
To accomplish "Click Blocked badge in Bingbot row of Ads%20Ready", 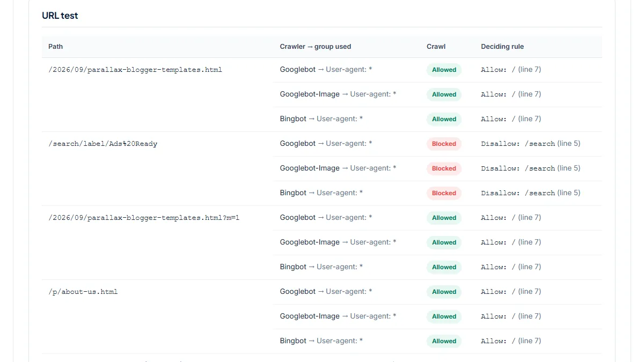I will point(444,193).
